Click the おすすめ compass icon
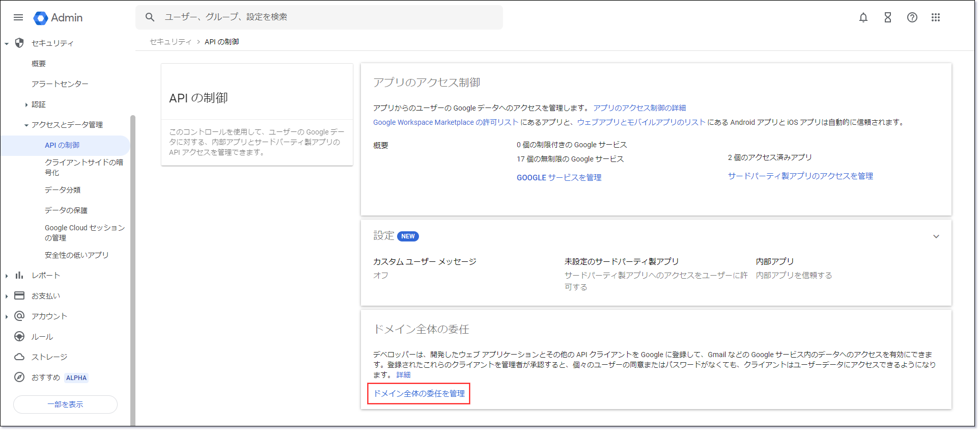Image resolution: width=980 pixels, height=432 pixels. [x=19, y=377]
